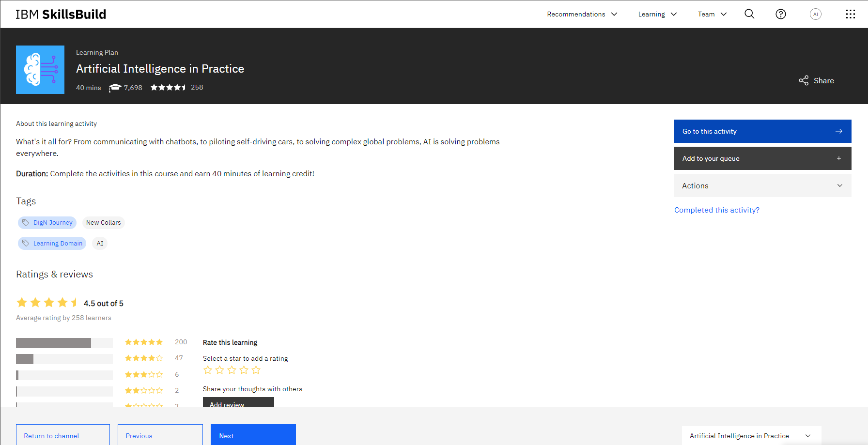This screenshot has height=445, width=868.
Task: Click the 4.5 out of 5 text
Action: coord(104,303)
